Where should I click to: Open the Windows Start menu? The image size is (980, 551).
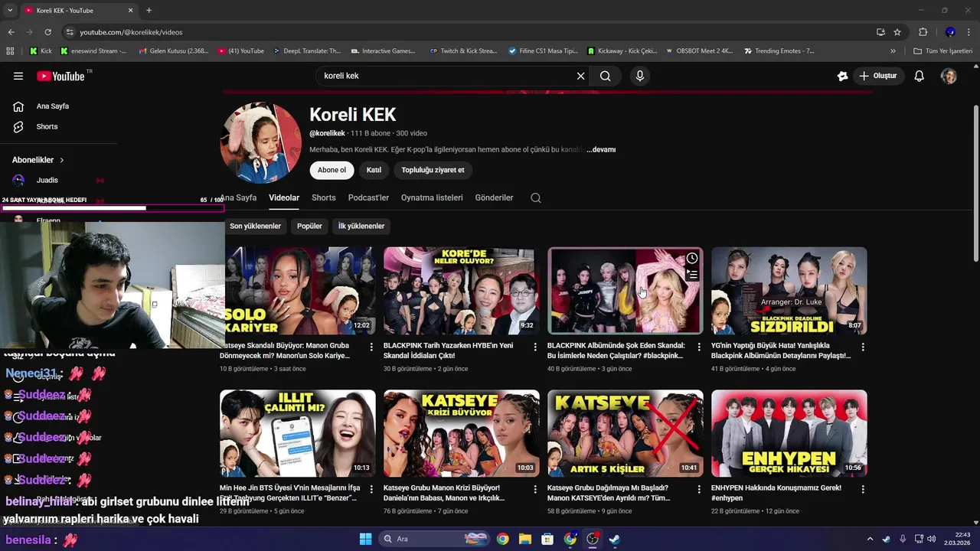click(x=365, y=539)
